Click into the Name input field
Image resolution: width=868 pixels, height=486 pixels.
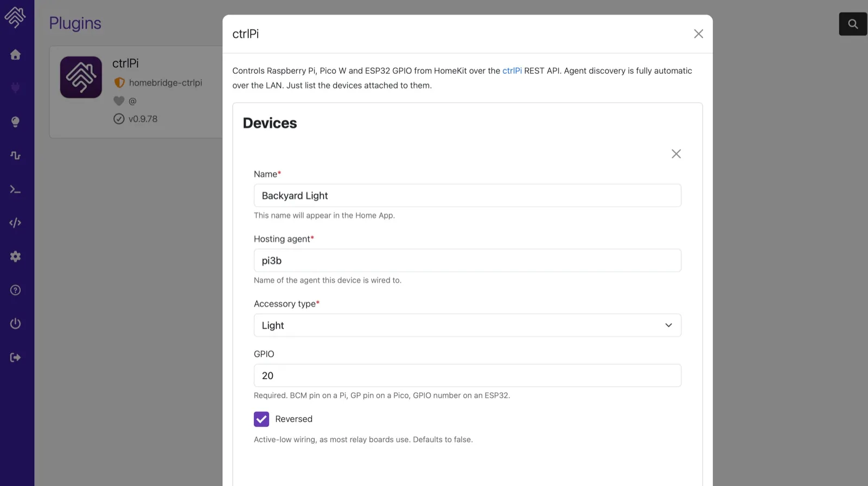coord(468,195)
